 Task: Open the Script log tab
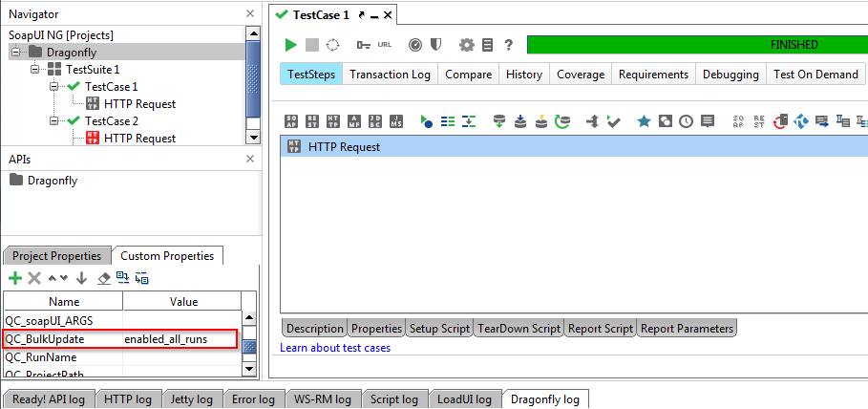(x=396, y=399)
